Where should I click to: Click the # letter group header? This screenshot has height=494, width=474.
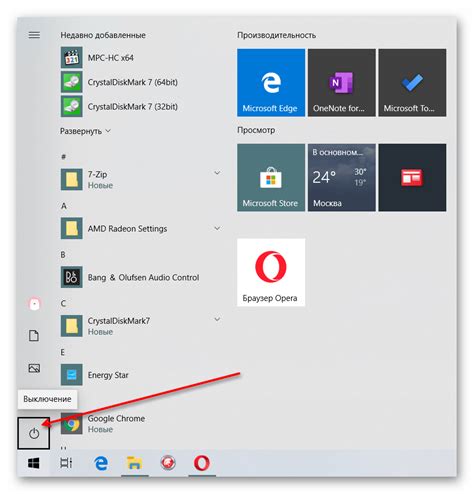click(x=63, y=156)
